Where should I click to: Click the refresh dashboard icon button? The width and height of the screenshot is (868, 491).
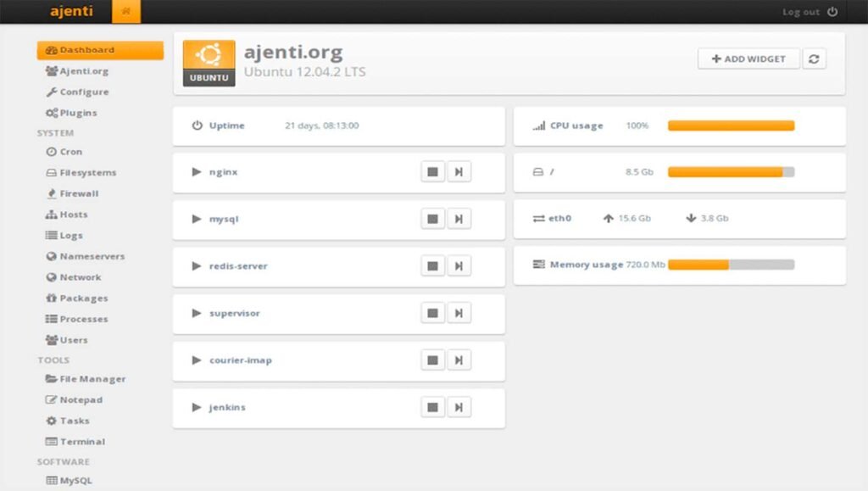pos(814,59)
